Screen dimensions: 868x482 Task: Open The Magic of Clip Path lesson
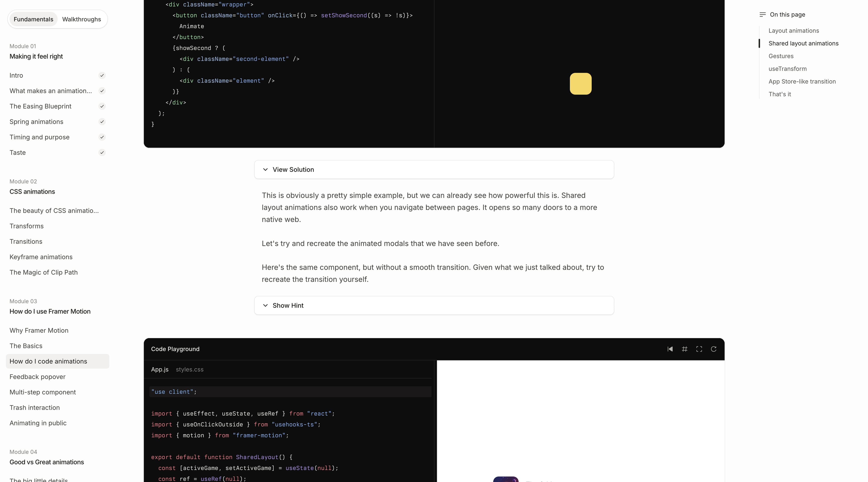pos(43,272)
